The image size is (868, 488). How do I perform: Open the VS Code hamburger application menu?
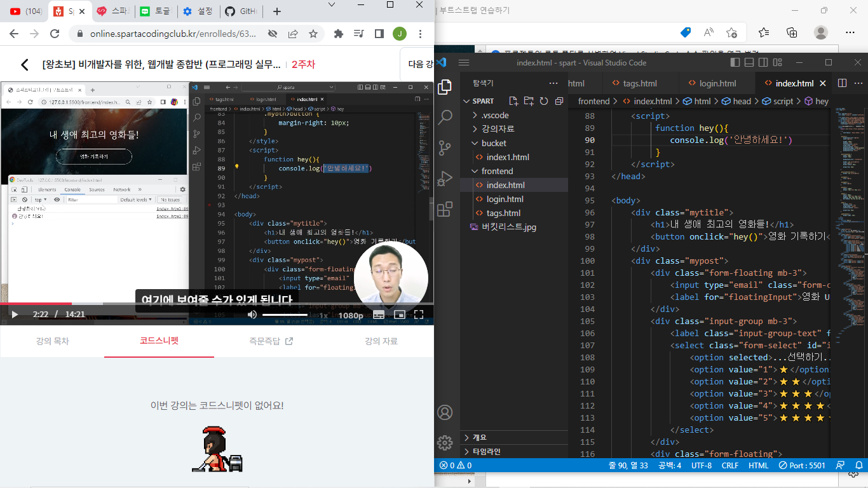(464, 62)
